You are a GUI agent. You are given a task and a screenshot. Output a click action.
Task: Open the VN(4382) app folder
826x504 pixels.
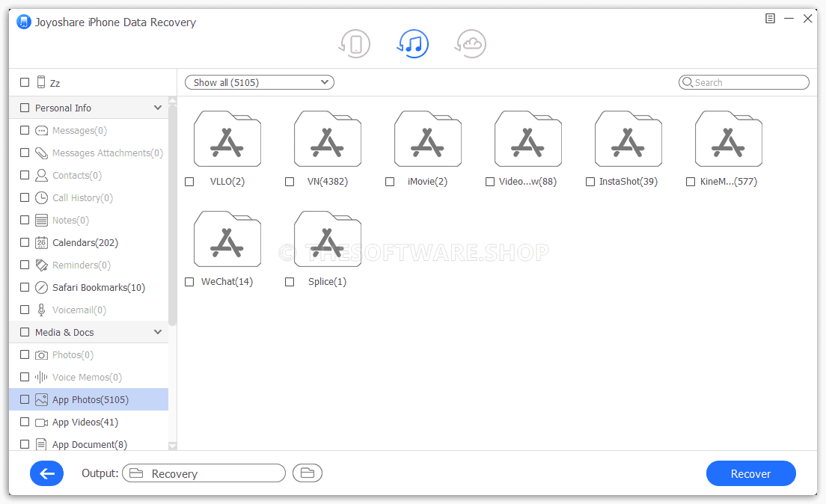point(327,138)
